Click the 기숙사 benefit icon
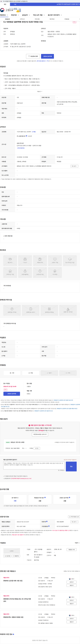Screen dimensions: 80x644 point(25,260)
